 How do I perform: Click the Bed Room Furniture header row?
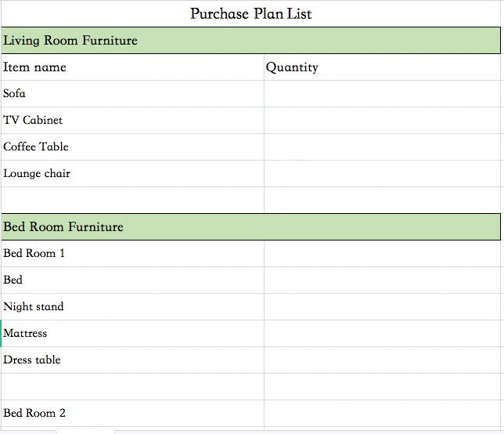[250, 227]
